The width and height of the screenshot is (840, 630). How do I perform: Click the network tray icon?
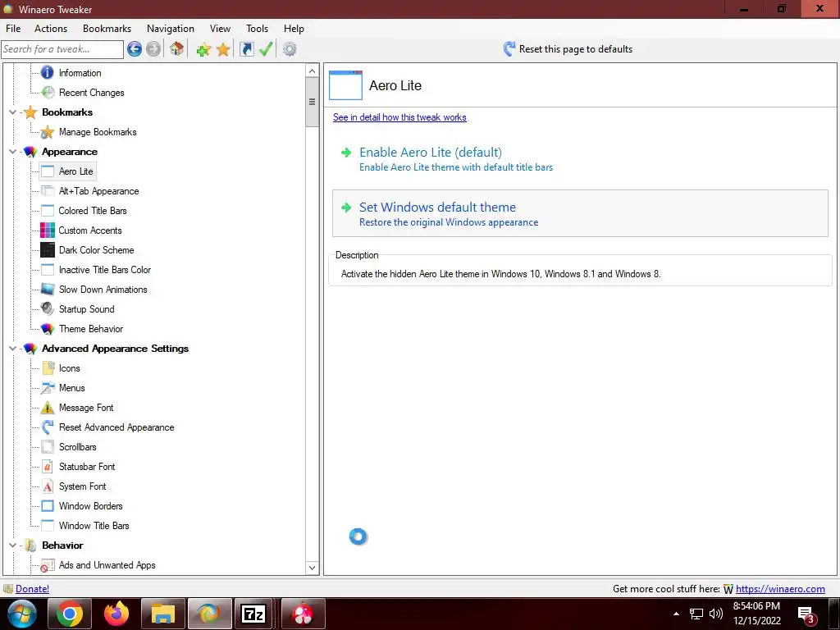pyautogui.click(x=696, y=614)
